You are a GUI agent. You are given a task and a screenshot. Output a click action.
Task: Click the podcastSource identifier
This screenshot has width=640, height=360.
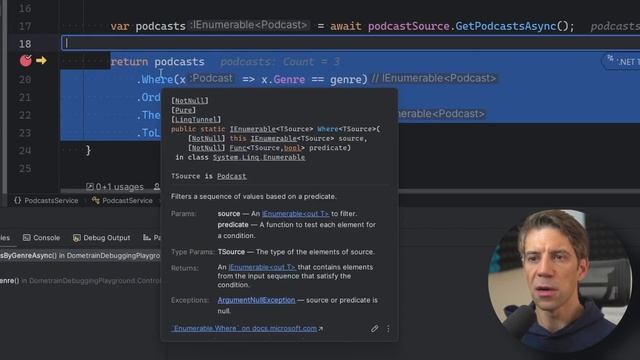(x=409, y=26)
